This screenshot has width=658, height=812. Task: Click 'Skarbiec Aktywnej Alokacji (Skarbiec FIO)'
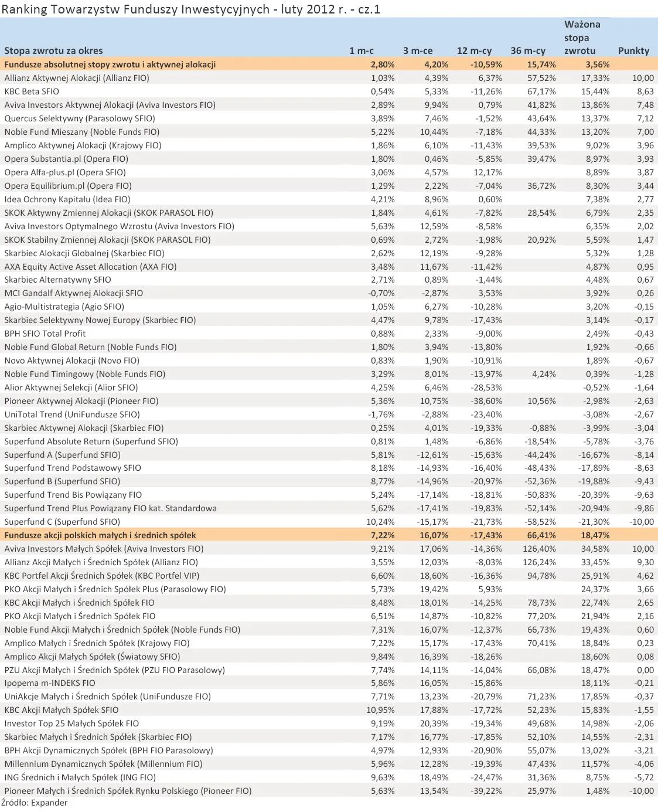(84, 428)
